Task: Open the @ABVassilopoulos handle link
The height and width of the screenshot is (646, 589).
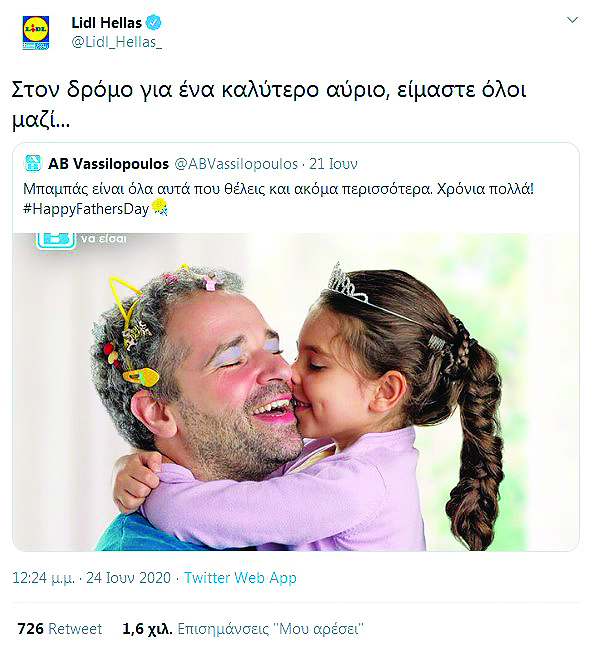Action: pyautogui.click(x=236, y=164)
